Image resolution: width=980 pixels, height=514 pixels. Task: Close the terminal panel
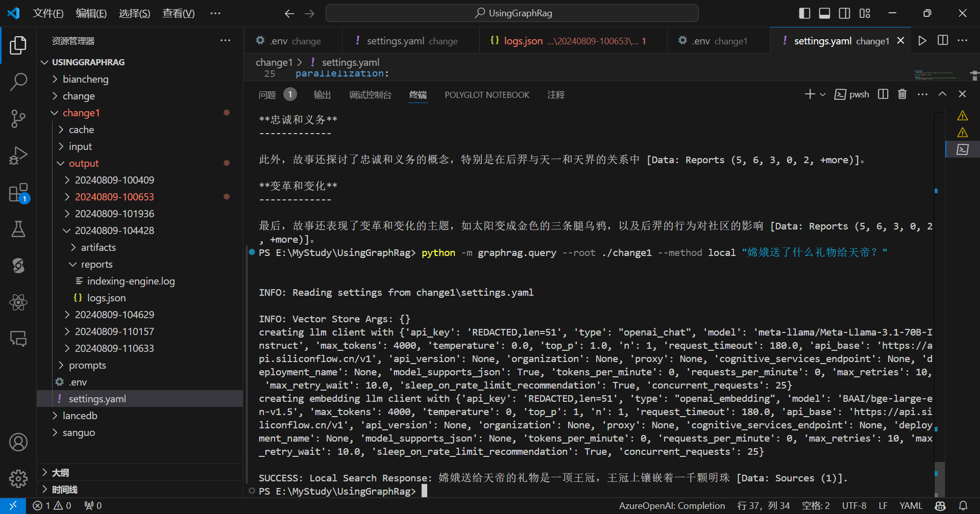pyautogui.click(x=962, y=94)
